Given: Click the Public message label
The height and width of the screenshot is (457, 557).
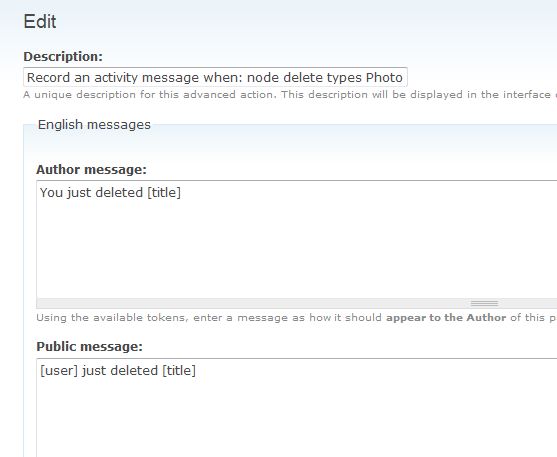Looking at the screenshot, I should [x=90, y=346].
